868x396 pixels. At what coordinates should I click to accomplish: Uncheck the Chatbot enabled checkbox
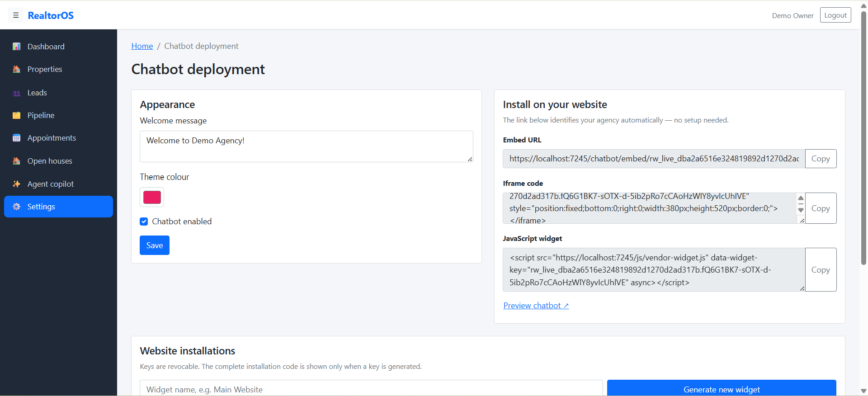pyautogui.click(x=144, y=222)
